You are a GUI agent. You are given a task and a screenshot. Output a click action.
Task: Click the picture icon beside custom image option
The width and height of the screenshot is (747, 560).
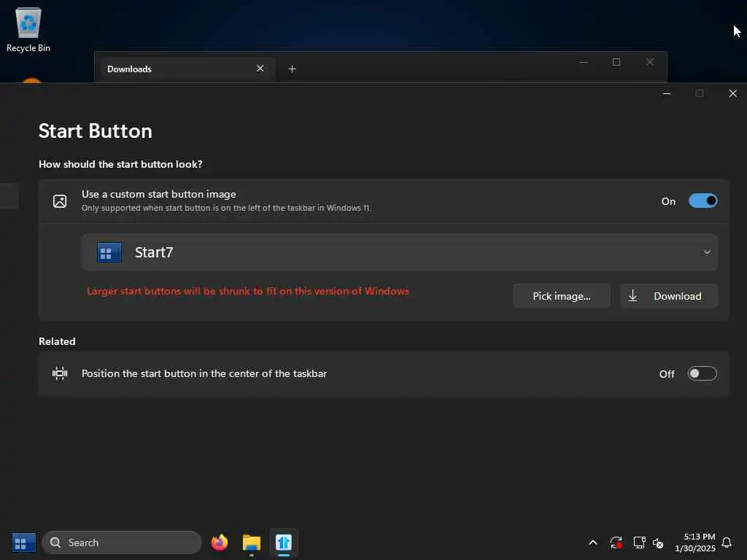(x=60, y=201)
